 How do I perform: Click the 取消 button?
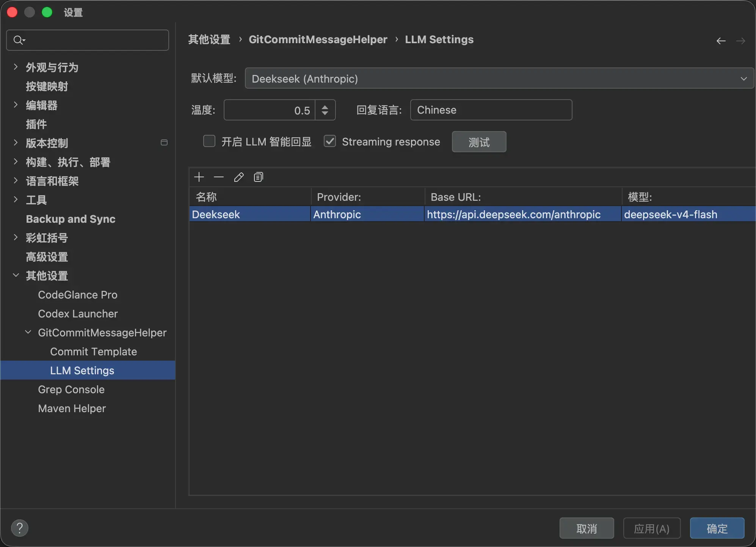[x=587, y=528]
